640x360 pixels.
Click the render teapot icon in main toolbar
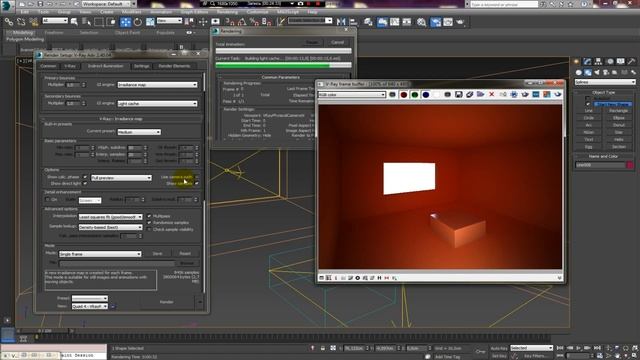coord(460,22)
